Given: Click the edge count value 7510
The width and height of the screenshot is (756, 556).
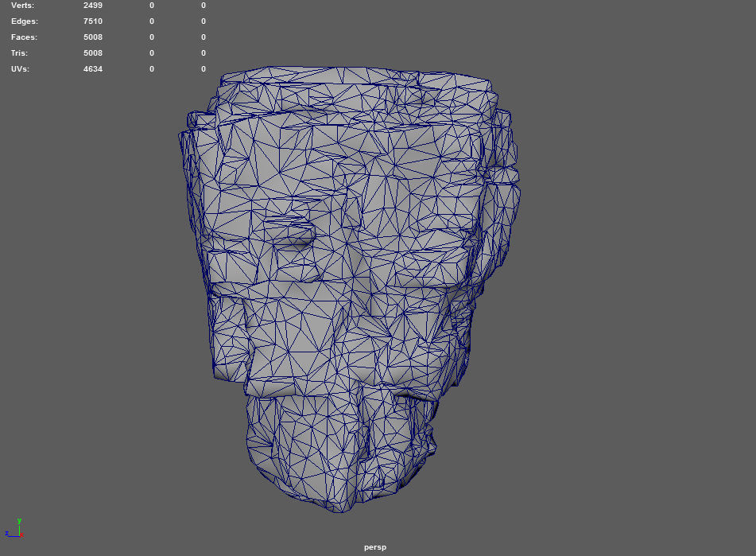Looking at the screenshot, I should click(92, 21).
